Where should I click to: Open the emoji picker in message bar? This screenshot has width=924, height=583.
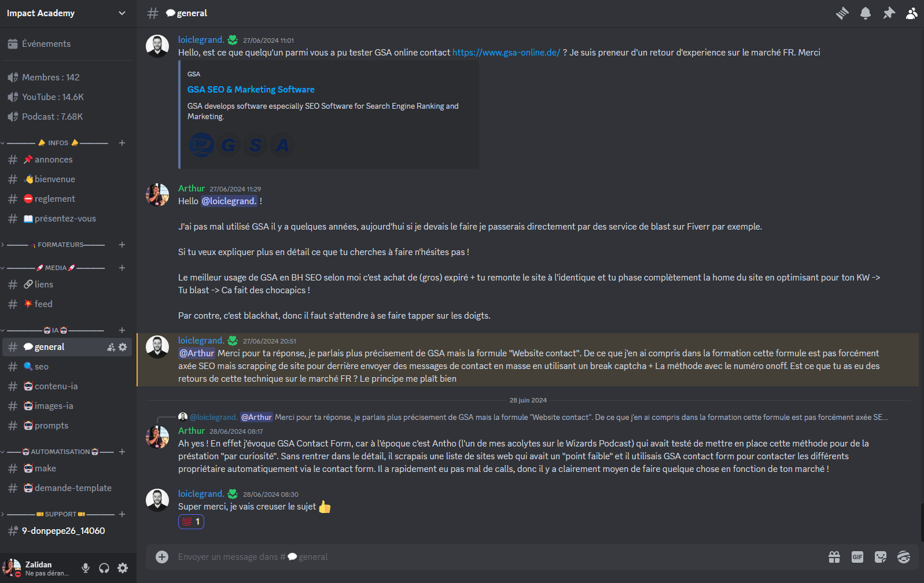click(904, 557)
